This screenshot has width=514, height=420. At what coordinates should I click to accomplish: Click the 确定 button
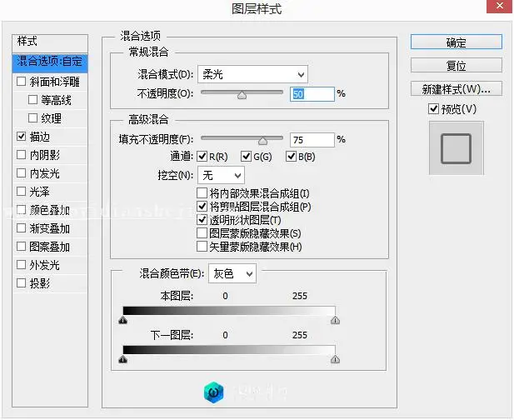coord(456,42)
